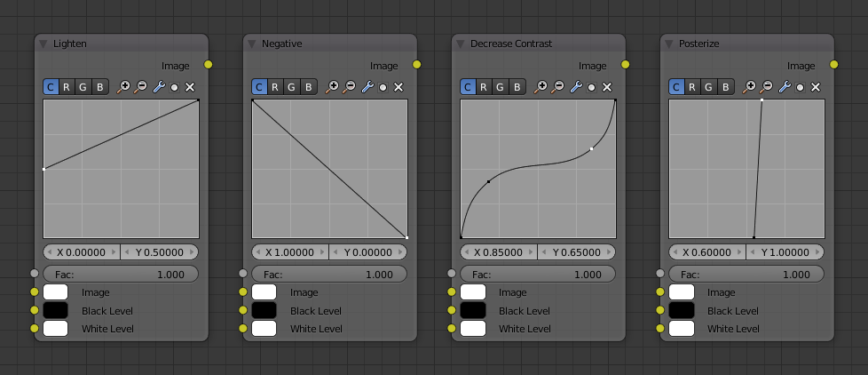Screen dimensions: 868x375
Task: Select C combined channel in Posterize node
Action: pyautogui.click(x=676, y=87)
